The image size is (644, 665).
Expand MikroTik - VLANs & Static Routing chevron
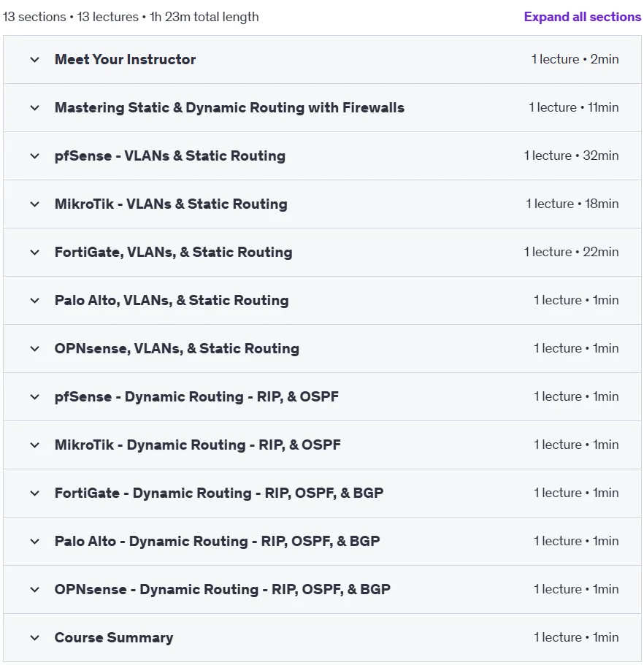click(35, 204)
